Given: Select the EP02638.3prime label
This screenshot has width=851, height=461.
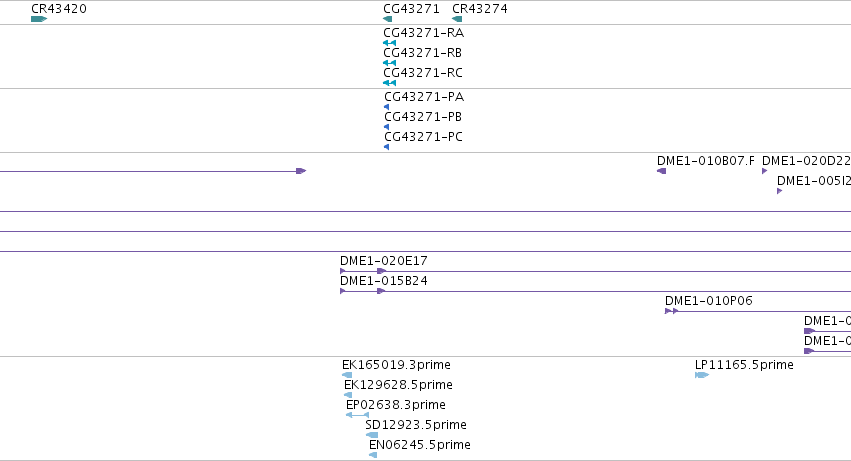Looking at the screenshot, I should (396, 405).
